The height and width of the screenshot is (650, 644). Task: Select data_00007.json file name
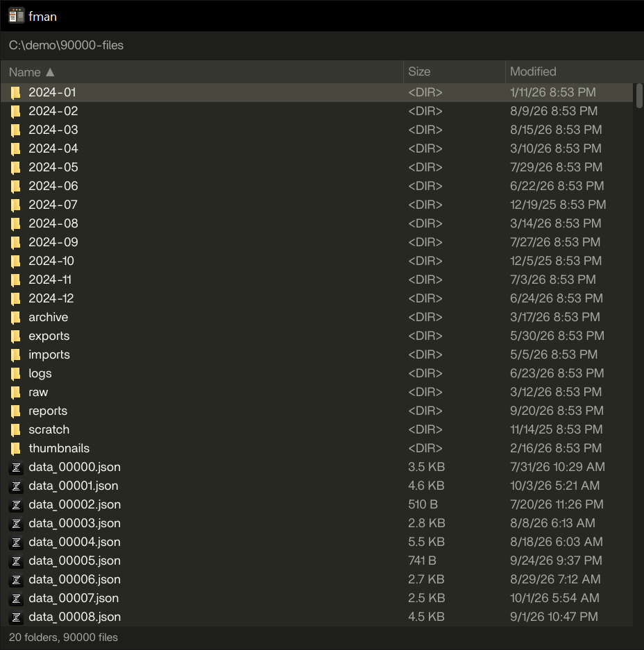pos(74,598)
